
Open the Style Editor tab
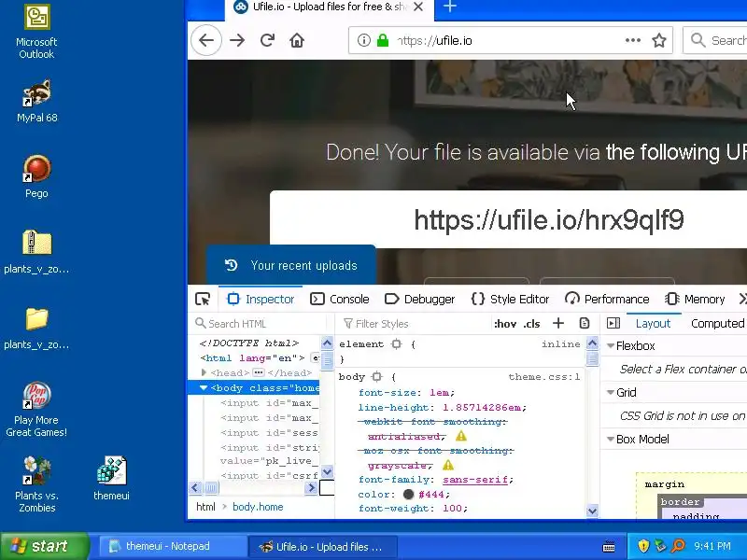(x=510, y=299)
